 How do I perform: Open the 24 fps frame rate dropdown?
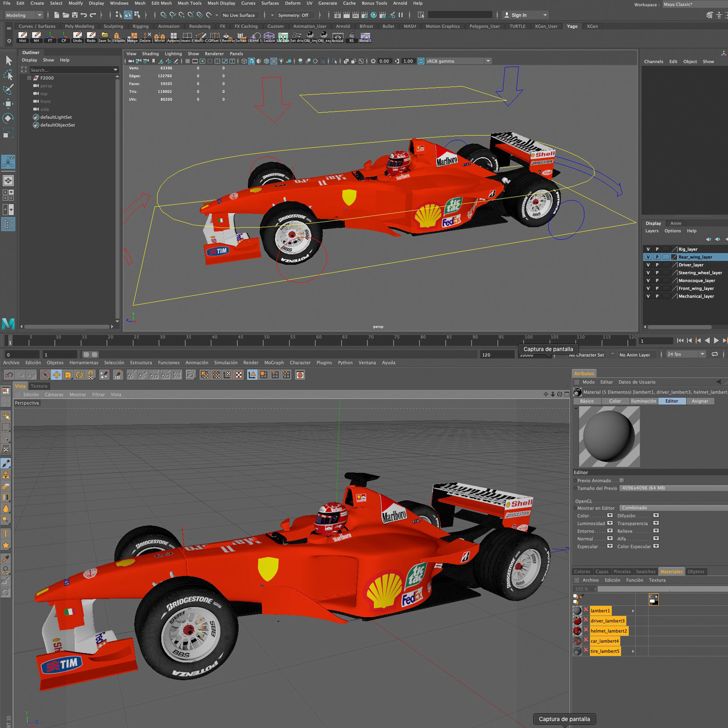click(x=686, y=354)
